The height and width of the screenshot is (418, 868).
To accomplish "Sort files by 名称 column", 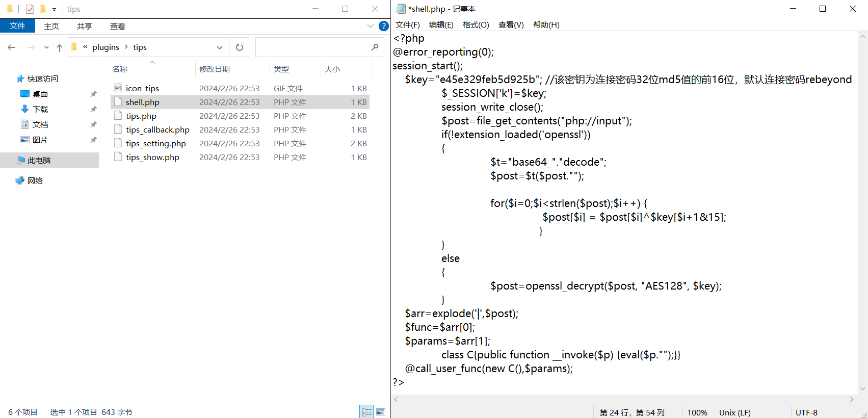I will pyautogui.click(x=120, y=69).
